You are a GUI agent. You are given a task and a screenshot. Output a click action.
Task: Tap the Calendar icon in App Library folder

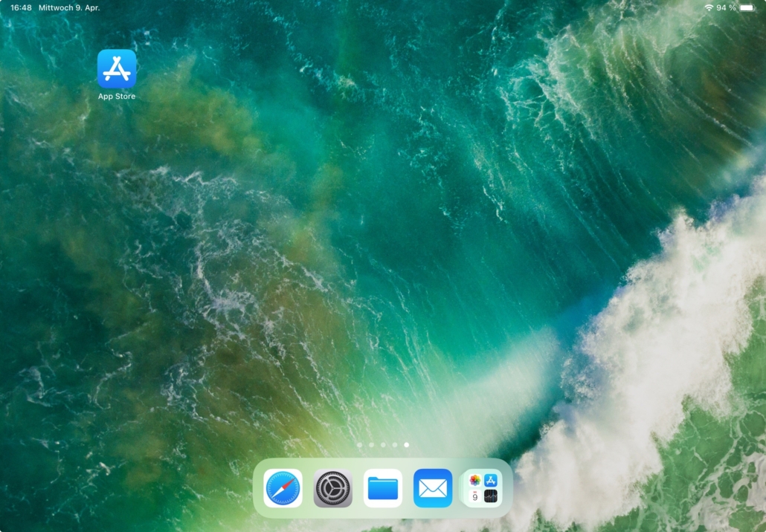pyautogui.click(x=474, y=496)
